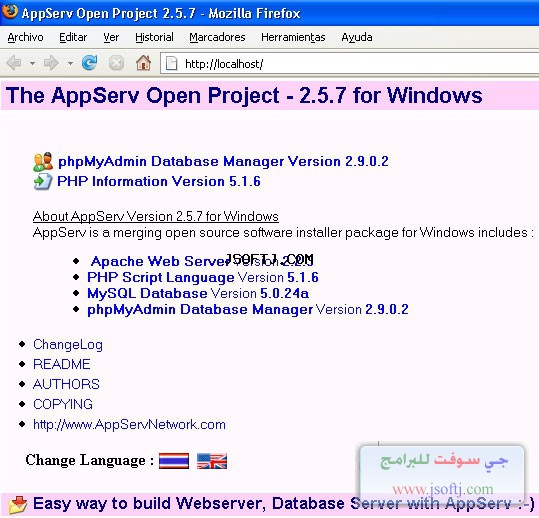Viewport: 539px width, 518px height.
Task: Go back with the Back arrow button
Action: 14,63
